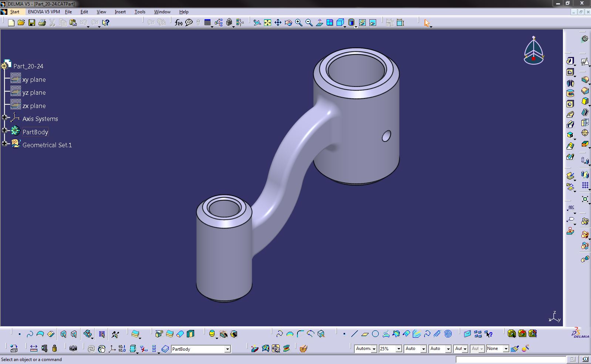The image size is (591, 364).
Task: Click the Spiral tool icon
Action: click(x=448, y=334)
